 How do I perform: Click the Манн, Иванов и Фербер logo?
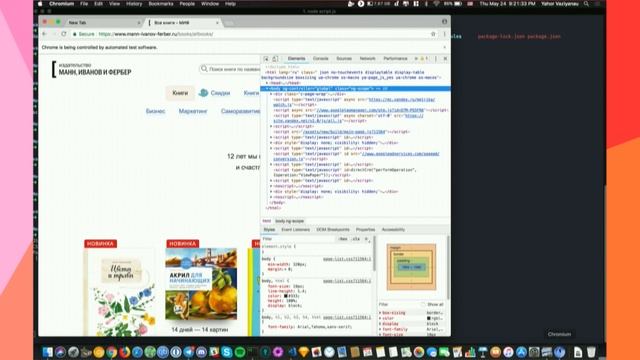tap(91, 69)
